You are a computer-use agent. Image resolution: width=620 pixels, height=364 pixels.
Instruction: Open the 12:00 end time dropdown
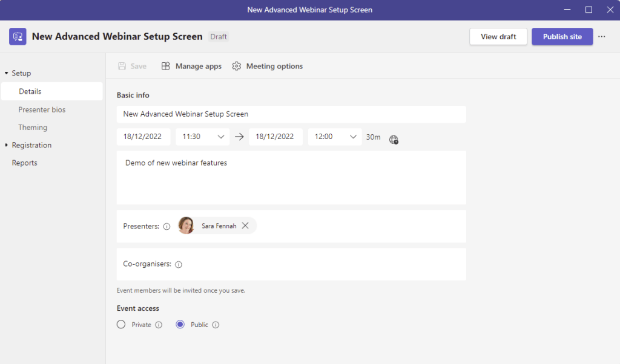pos(353,137)
